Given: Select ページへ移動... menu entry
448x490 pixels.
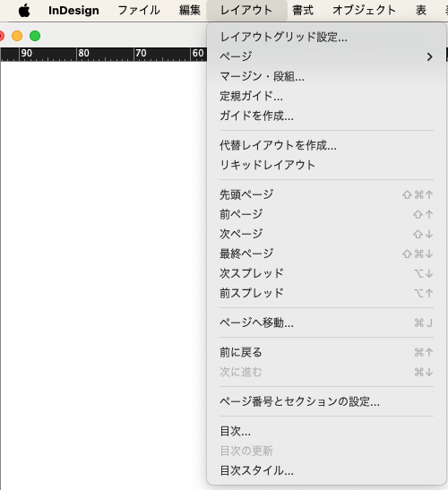Looking at the screenshot, I should click(x=326, y=322).
